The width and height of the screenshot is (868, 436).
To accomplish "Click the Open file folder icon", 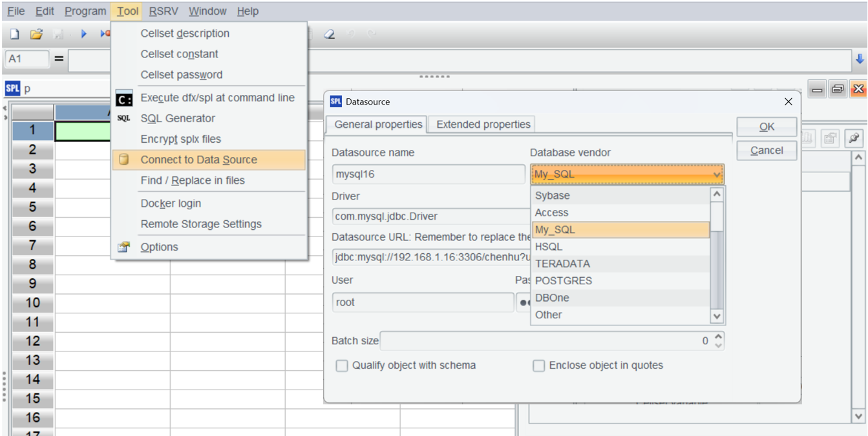I will click(x=36, y=34).
